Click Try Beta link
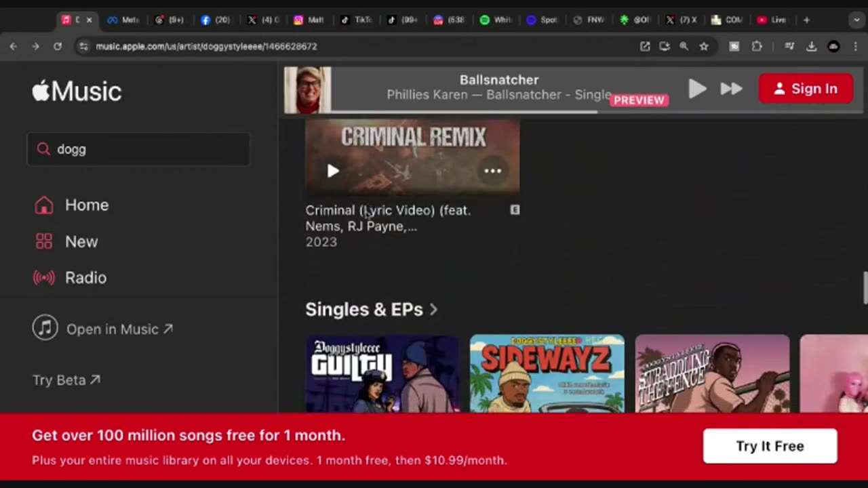The width and height of the screenshot is (868, 488). pos(66,380)
